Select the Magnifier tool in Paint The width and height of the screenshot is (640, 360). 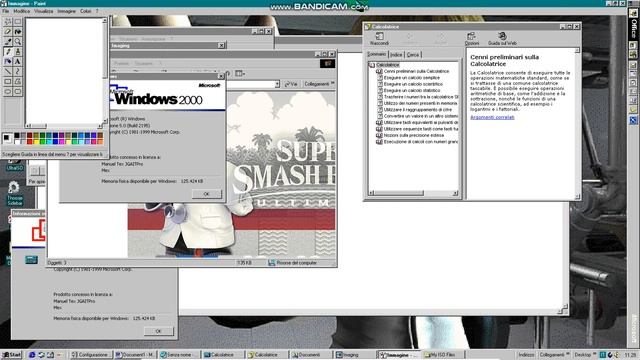click(18, 41)
